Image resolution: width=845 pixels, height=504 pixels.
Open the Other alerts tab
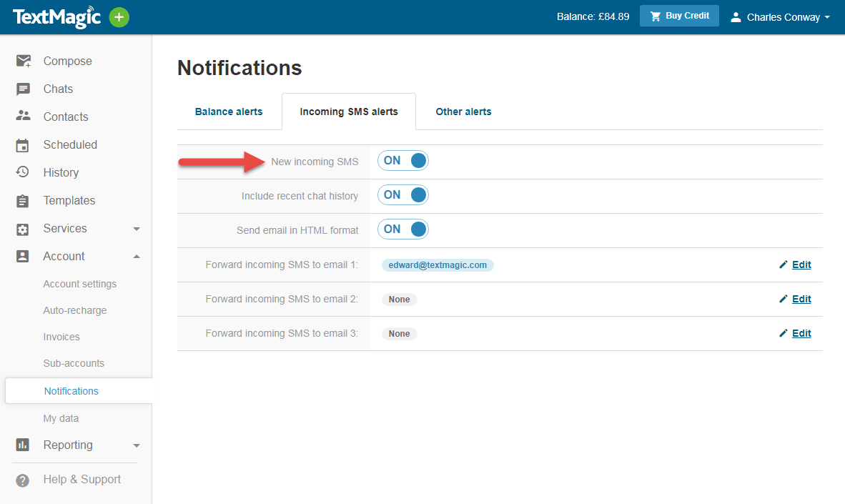coord(463,112)
